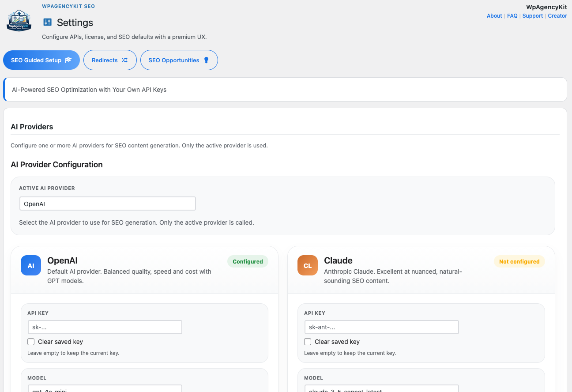
Task: Click the Configured status badge on OpenAI
Action: pos(248,261)
